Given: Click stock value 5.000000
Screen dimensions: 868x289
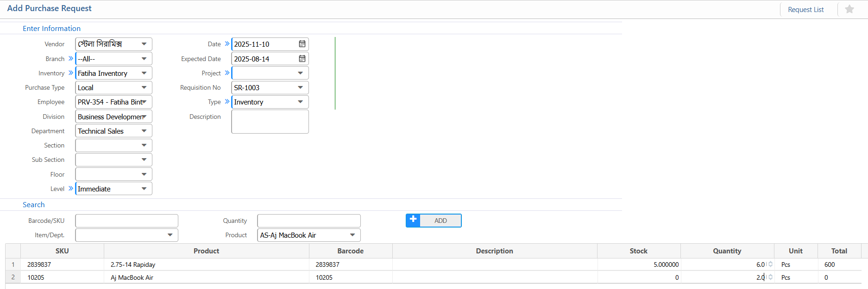Looking at the screenshot, I should click(666, 264).
